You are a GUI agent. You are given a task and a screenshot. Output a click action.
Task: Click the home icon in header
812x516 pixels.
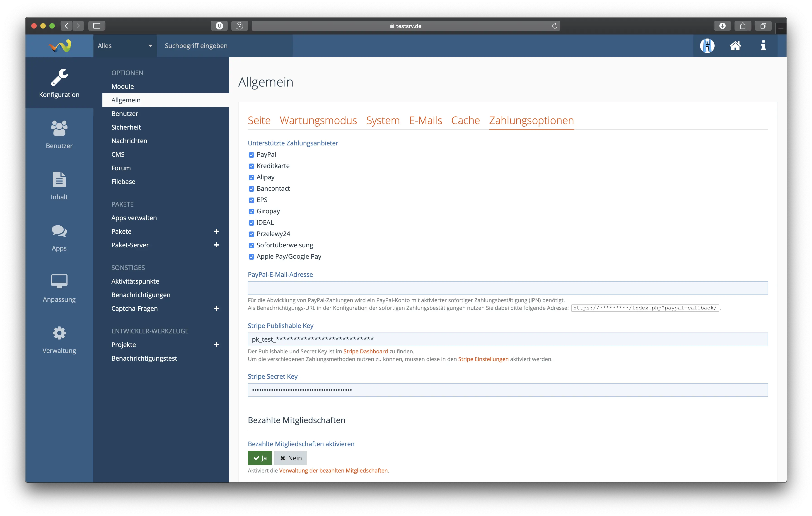pyautogui.click(x=735, y=46)
